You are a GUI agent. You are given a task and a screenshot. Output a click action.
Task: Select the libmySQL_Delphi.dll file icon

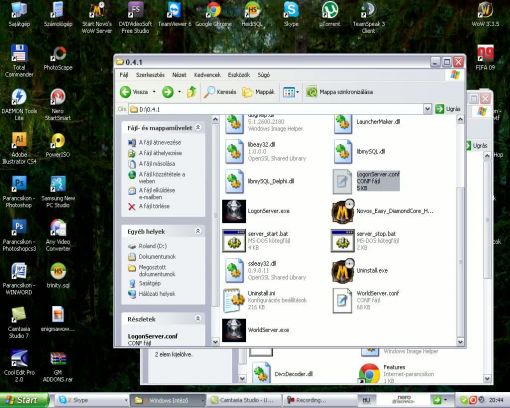(x=234, y=182)
